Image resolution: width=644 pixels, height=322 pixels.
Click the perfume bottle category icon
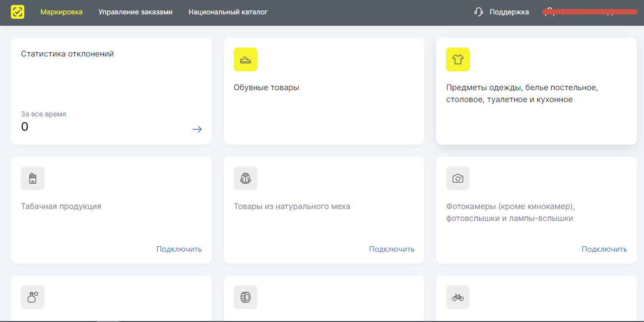click(32, 297)
